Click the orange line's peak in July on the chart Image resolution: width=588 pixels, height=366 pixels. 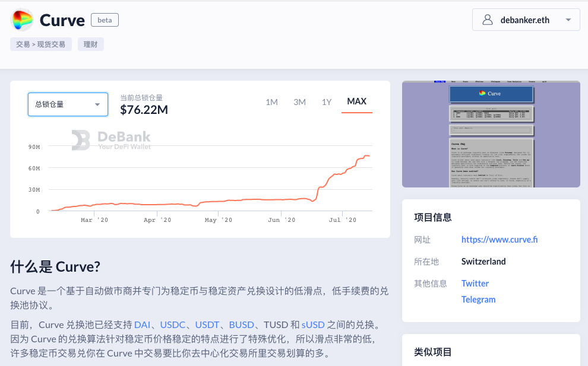[366, 155]
